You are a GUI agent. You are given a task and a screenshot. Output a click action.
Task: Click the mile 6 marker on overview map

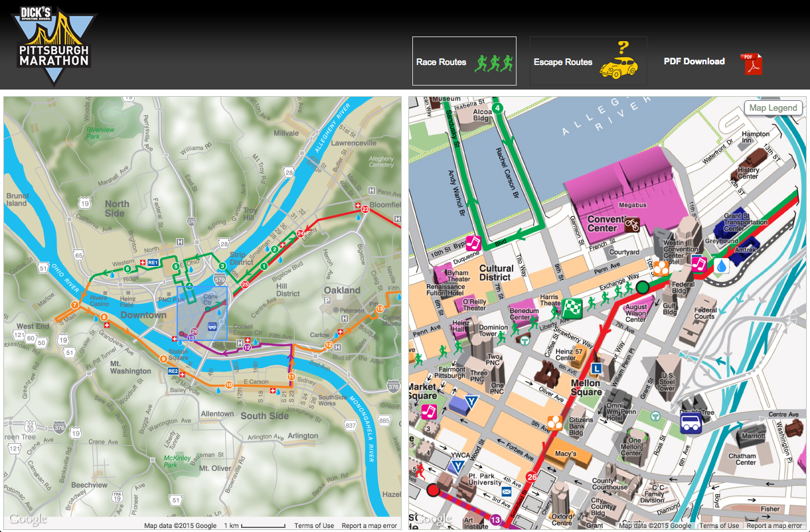click(x=127, y=268)
